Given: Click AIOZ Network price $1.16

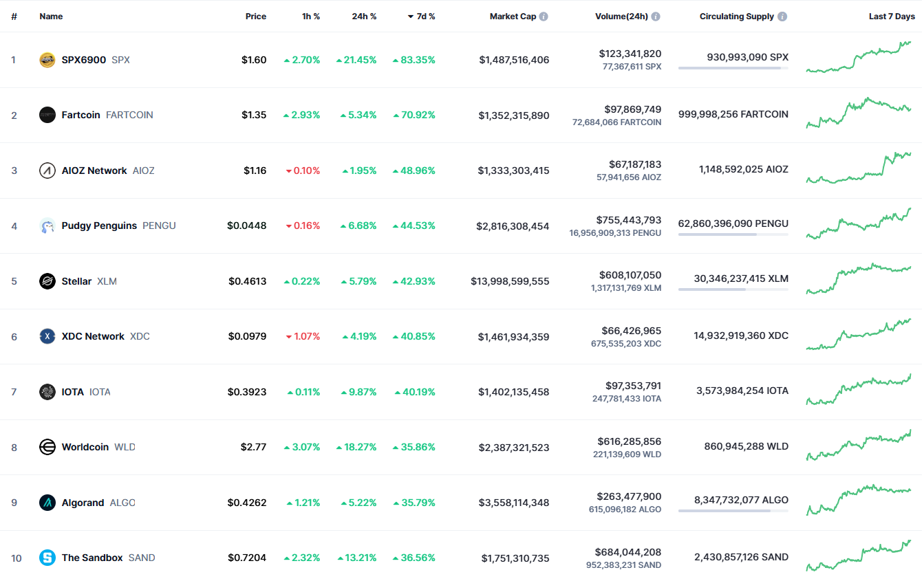Looking at the screenshot, I should tap(255, 171).
